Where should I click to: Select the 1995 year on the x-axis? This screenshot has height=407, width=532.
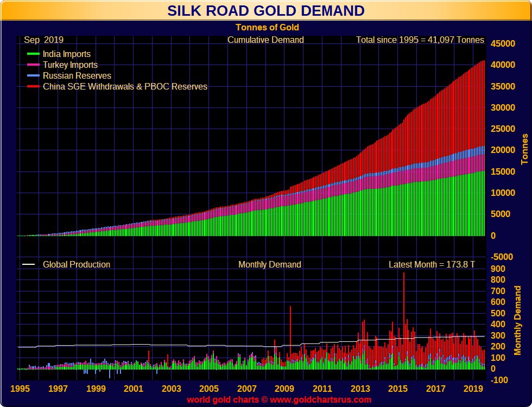point(20,389)
